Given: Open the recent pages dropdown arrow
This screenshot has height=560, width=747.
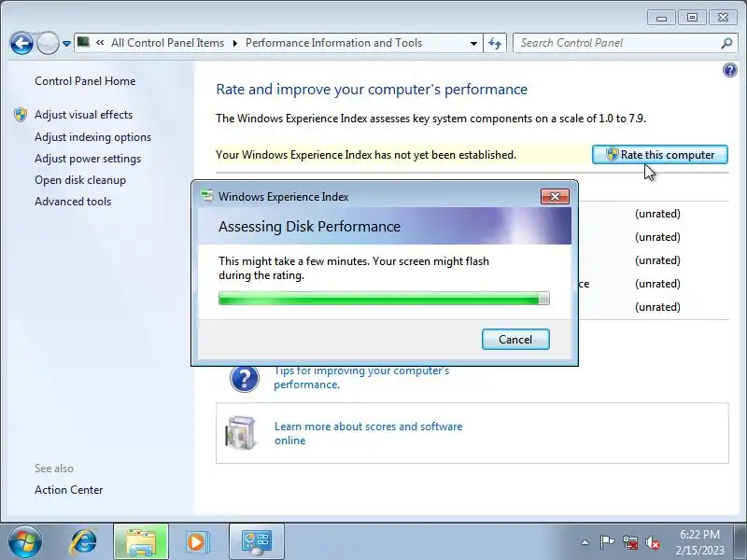Looking at the screenshot, I should 66,43.
